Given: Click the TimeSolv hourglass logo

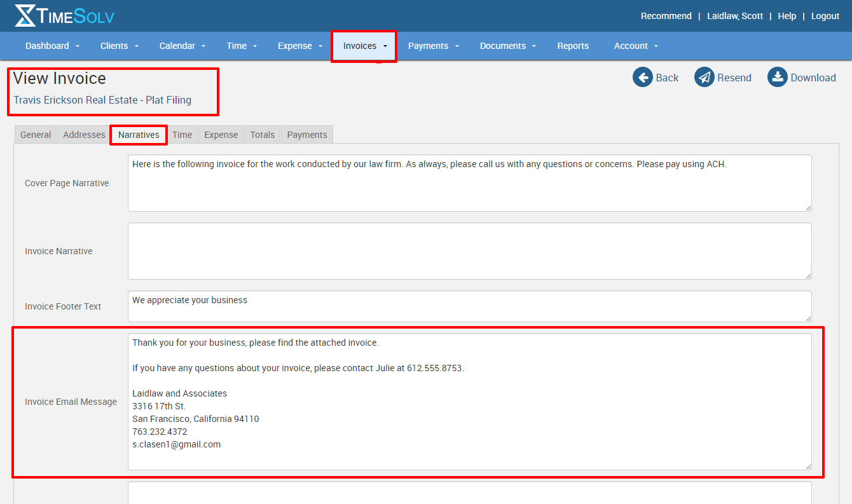Looking at the screenshot, I should pos(25,16).
